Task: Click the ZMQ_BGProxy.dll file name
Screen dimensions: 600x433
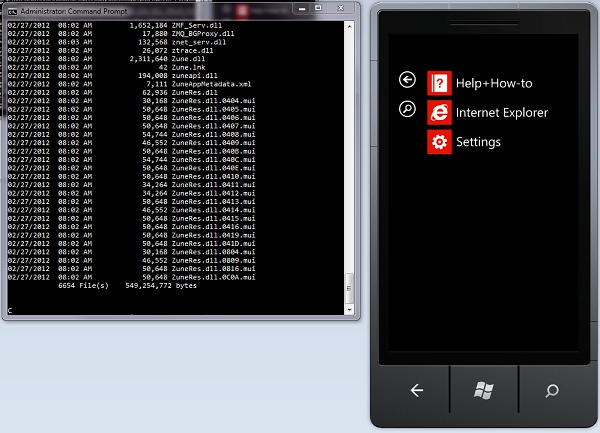Action: point(203,34)
